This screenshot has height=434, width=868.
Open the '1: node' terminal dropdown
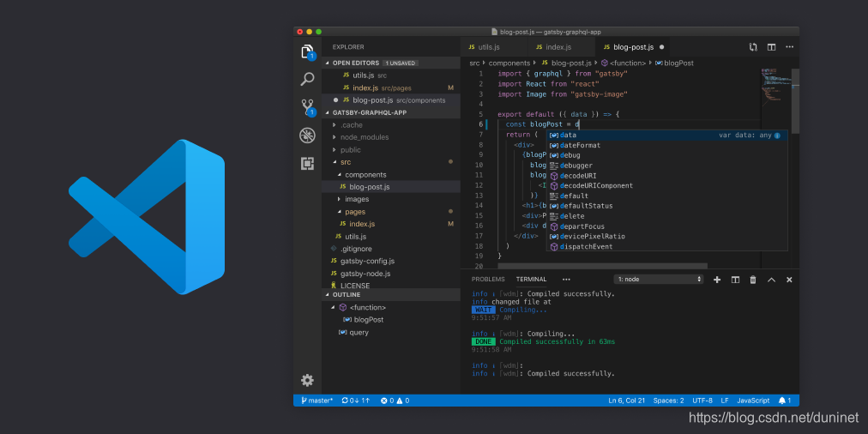(659, 280)
